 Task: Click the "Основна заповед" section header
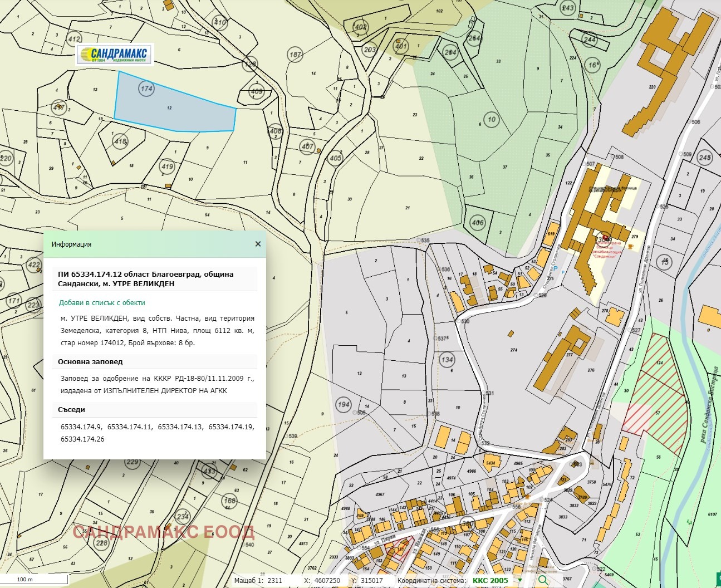pos(90,362)
